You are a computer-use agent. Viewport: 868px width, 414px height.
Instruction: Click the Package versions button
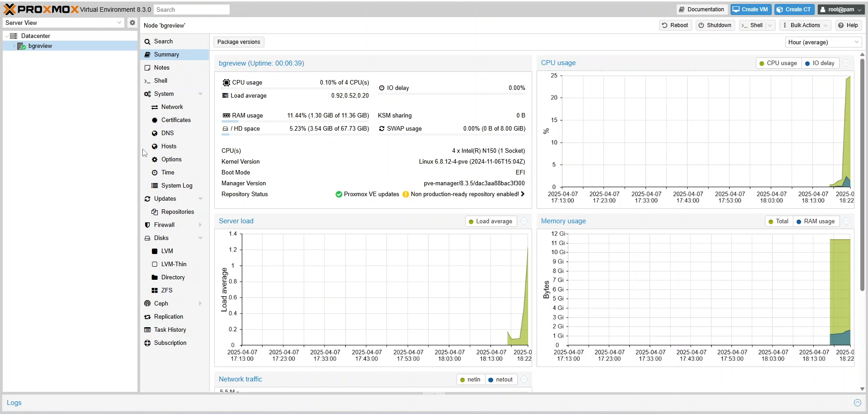239,42
